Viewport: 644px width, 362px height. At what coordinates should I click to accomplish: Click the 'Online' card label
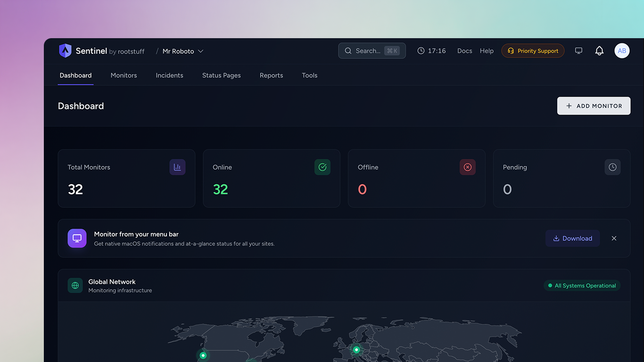coord(222,167)
